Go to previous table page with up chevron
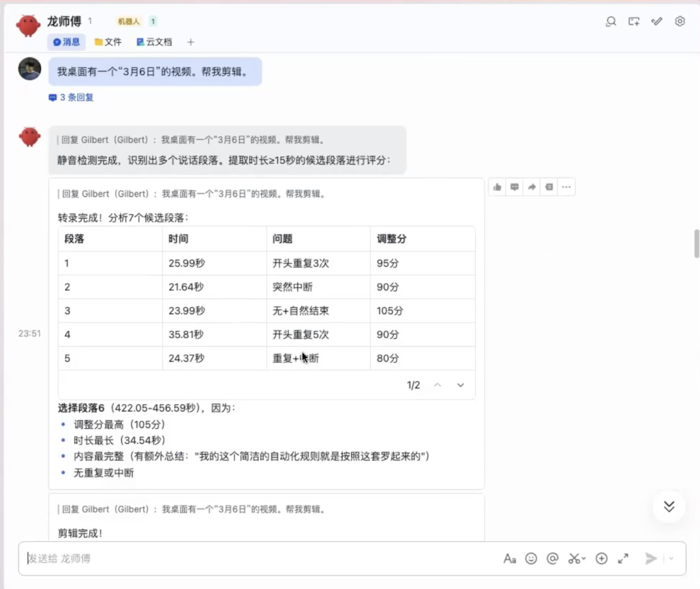 coord(437,385)
